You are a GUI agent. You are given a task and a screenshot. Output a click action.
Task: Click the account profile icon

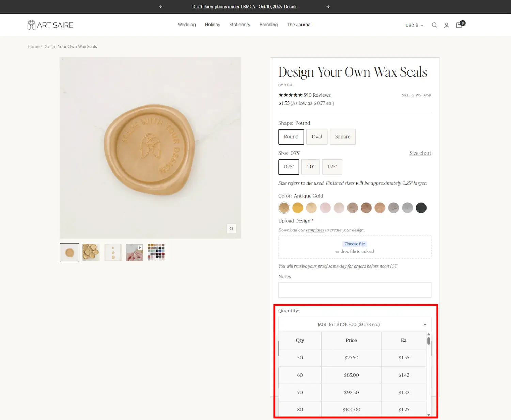(446, 25)
